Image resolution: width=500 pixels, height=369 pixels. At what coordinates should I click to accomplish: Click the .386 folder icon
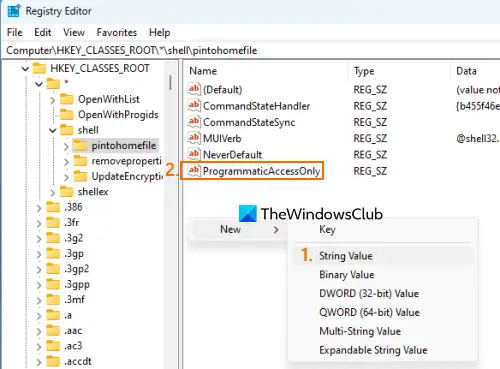(x=53, y=207)
